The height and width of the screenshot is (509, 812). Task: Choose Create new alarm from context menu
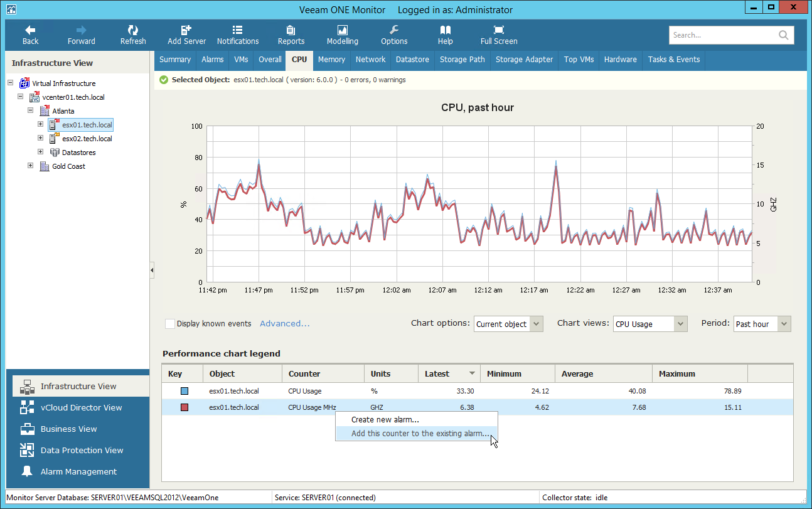[417, 420]
